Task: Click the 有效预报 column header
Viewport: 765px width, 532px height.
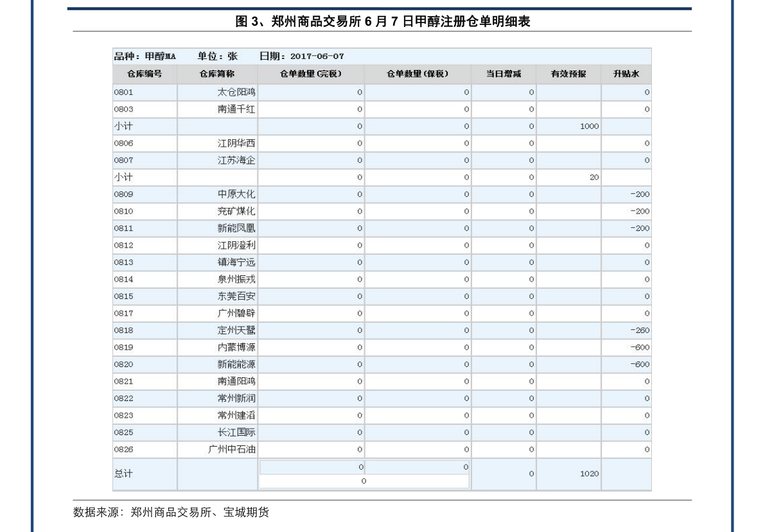Action: tap(568, 73)
